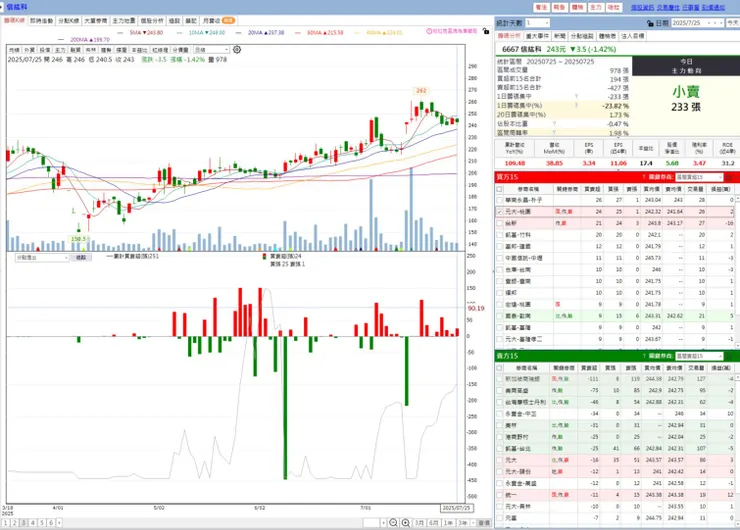The height and width of the screenshot is (530, 740).
Task: Switch to 法人目標 tab in right panel
Action: [632, 36]
